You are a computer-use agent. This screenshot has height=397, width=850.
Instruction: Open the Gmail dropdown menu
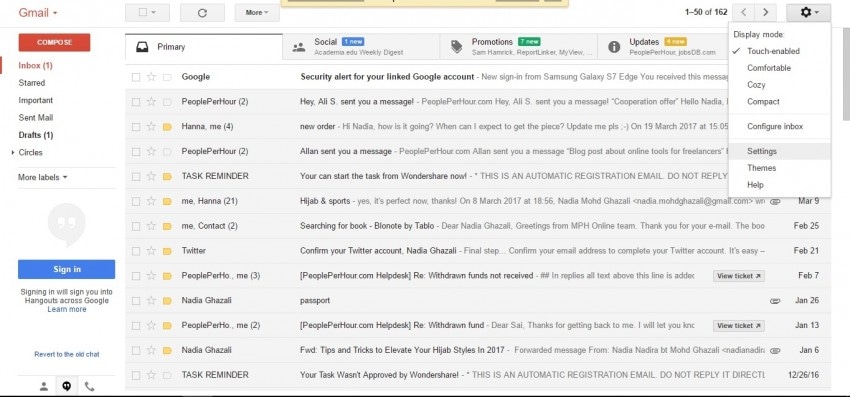click(x=38, y=12)
